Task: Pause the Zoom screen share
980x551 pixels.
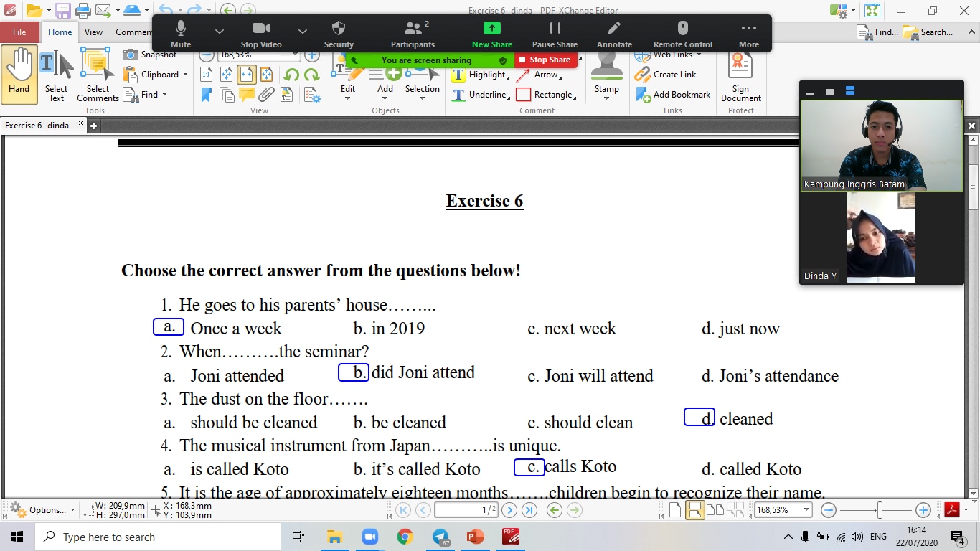Action: pos(555,34)
